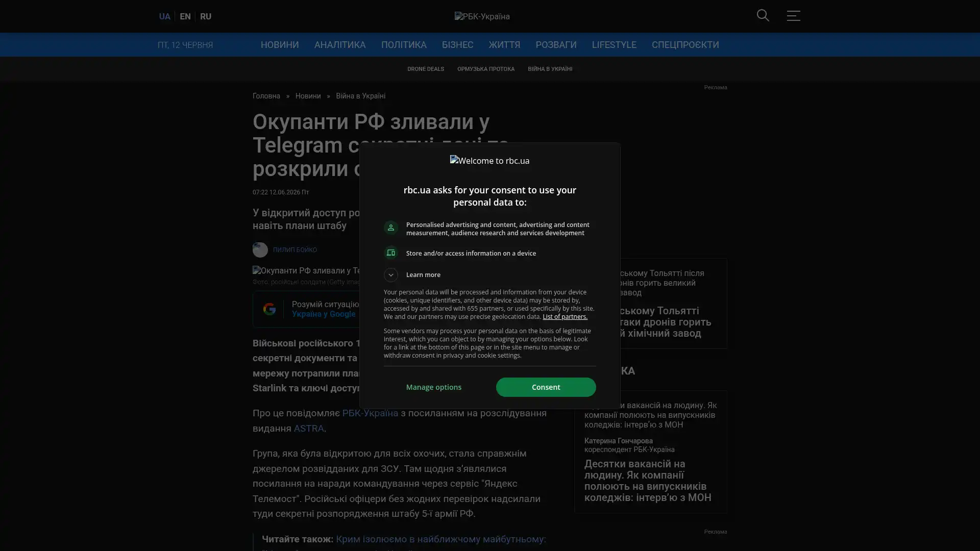Open the БІЗНЕС menu

[x=457, y=45]
